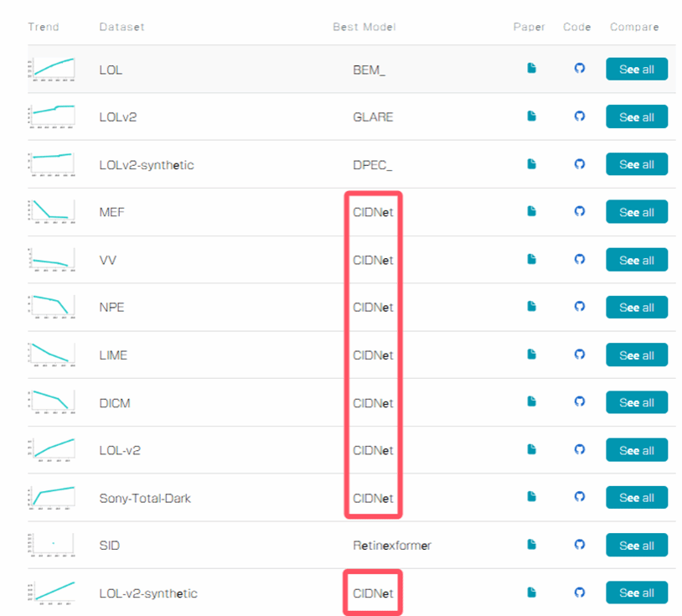Click See all button in SID row
The image size is (682, 616).
point(636,546)
